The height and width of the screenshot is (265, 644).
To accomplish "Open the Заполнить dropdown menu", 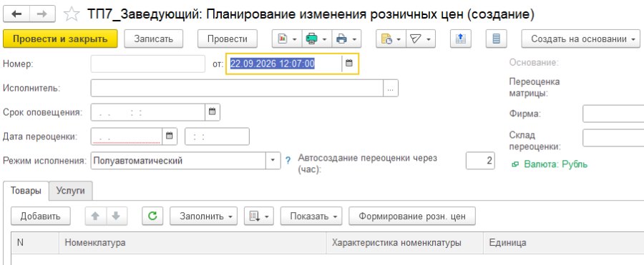I will coord(203,216).
